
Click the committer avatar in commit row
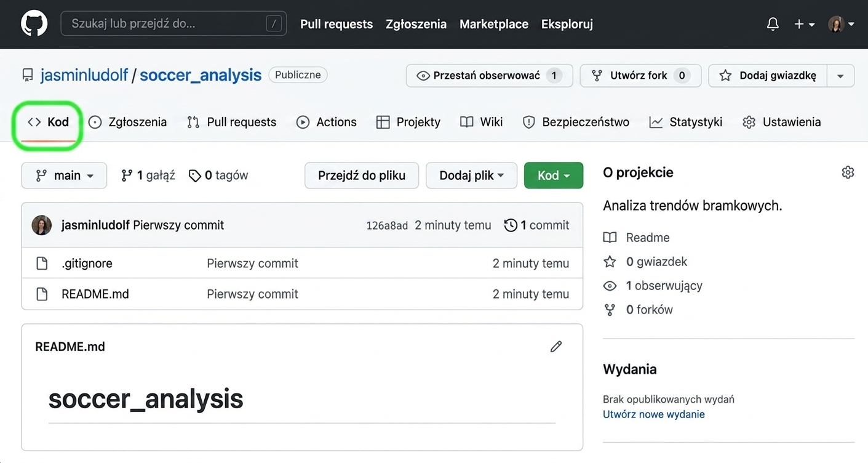pos(42,225)
